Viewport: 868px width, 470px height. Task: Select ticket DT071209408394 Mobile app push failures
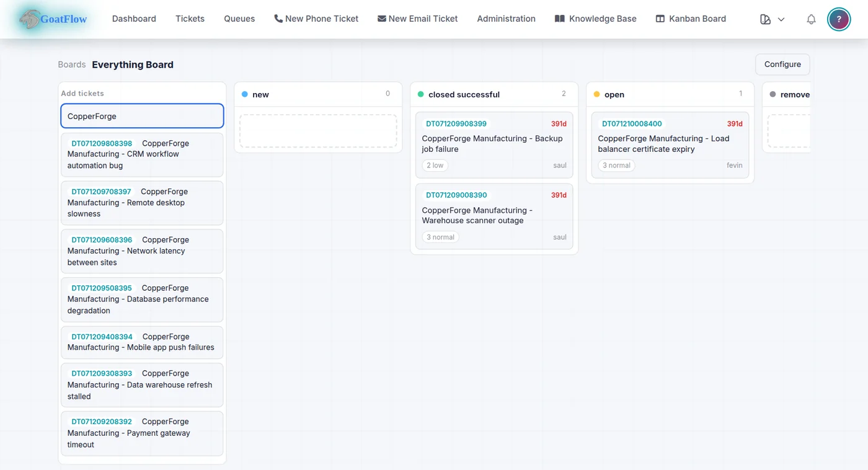pyautogui.click(x=142, y=342)
